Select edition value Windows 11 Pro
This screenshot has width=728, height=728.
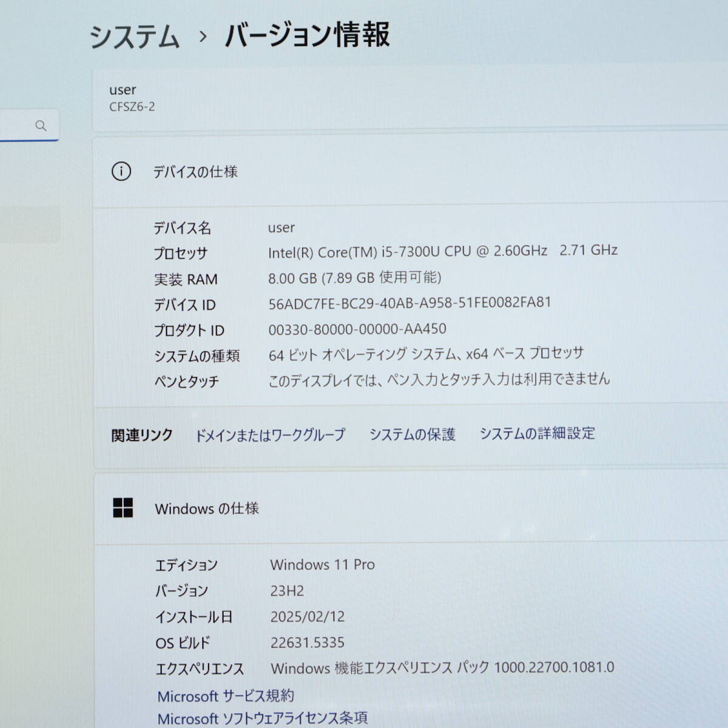point(323,564)
